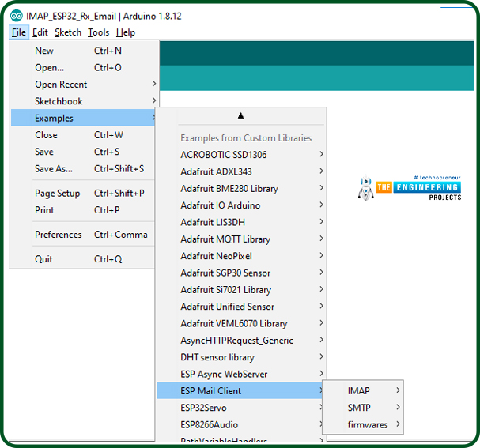Select the Examples menu entry
This screenshot has height=448, width=480.
pyautogui.click(x=83, y=118)
